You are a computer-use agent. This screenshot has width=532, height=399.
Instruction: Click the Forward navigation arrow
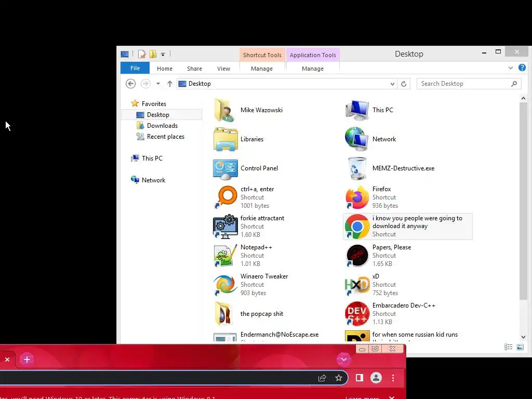pos(145,84)
